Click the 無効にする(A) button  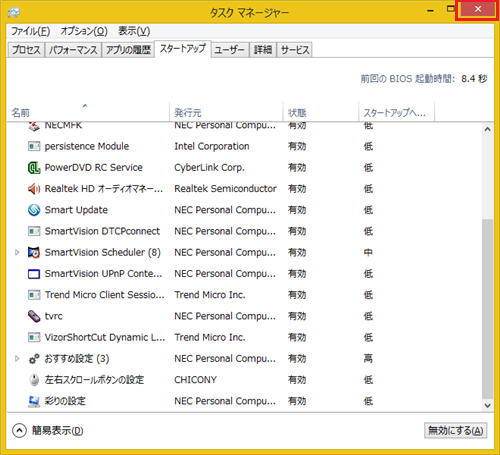[x=456, y=431]
